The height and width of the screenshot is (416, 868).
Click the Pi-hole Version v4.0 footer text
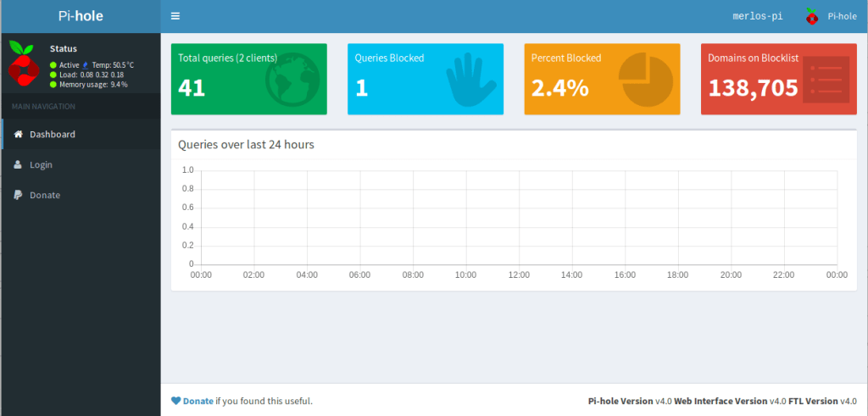(630, 401)
